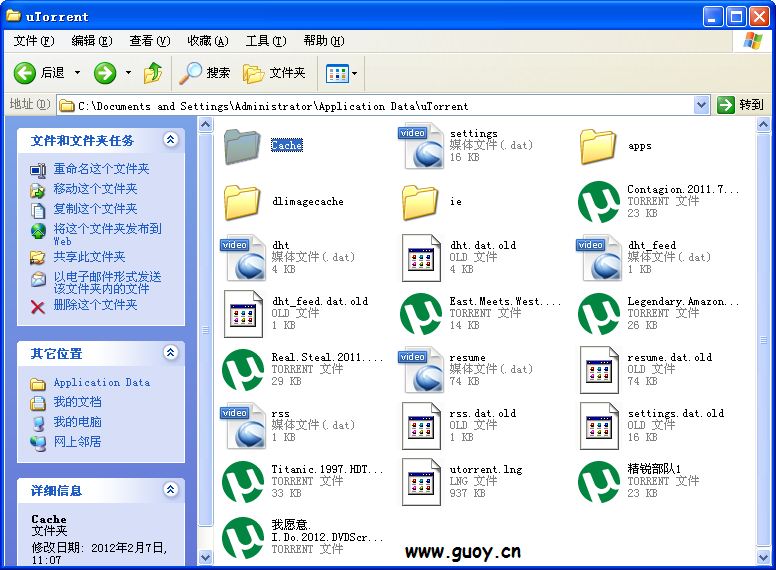Click 重命名这个文件夹 link
Image resolution: width=776 pixels, height=570 pixels.
101,169
